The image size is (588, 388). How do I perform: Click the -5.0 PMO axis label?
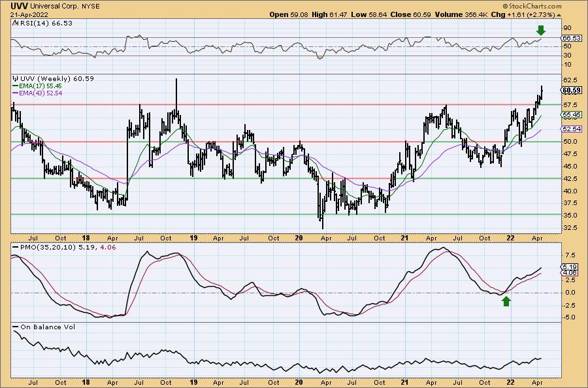[x=570, y=317]
